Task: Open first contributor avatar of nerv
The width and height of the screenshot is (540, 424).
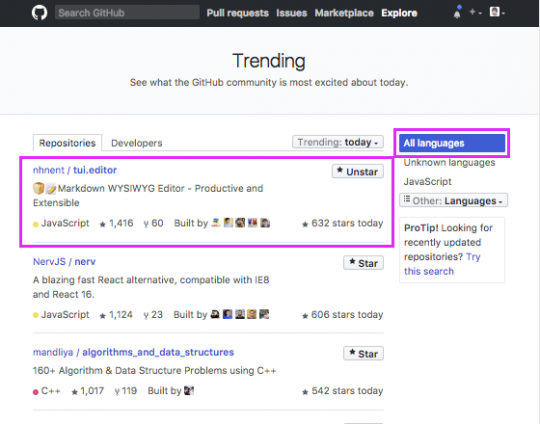Action: 215,314
